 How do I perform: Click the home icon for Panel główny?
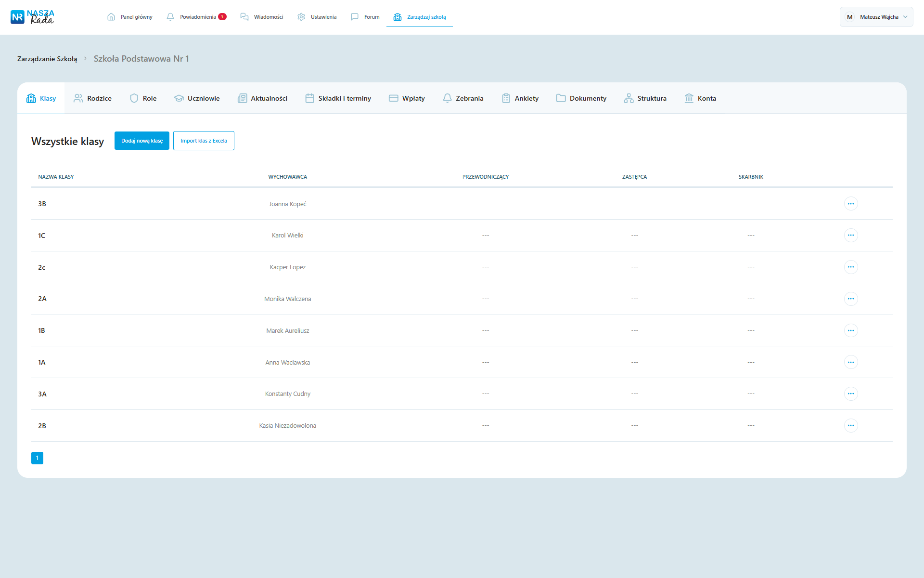tap(111, 17)
